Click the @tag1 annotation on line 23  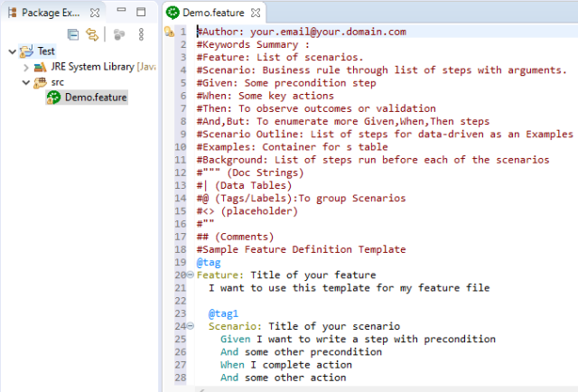coord(223,313)
